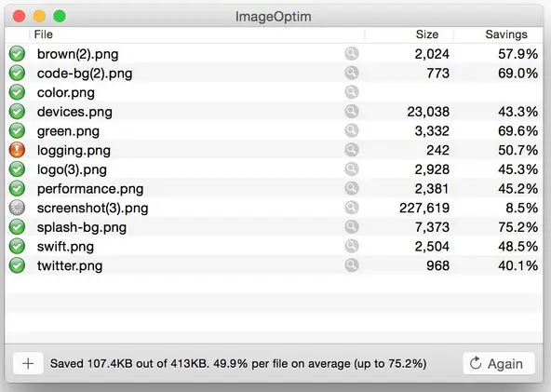551x392 pixels.
Task: Click the magnifier icon on the twitter.png row
Action: tap(352, 265)
